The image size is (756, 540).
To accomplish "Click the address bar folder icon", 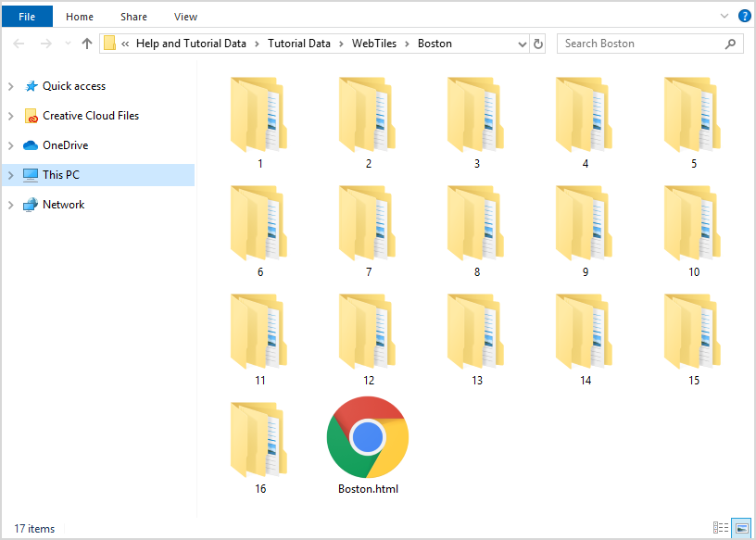I will pyautogui.click(x=110, y=44).
